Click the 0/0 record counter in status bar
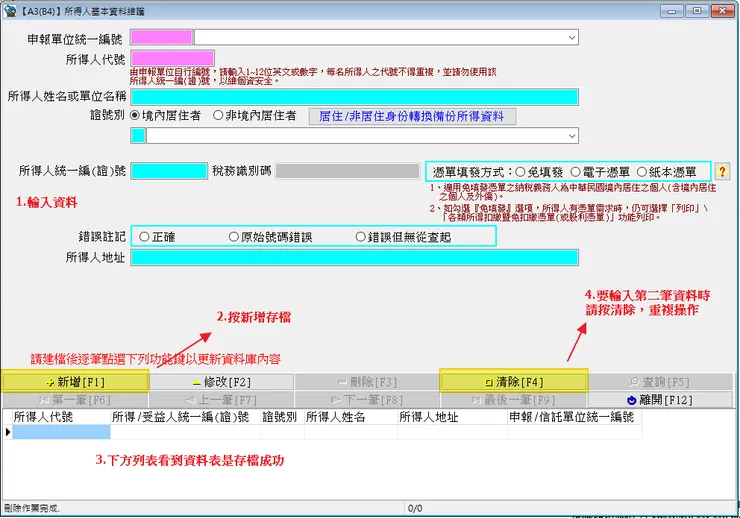 415,509
